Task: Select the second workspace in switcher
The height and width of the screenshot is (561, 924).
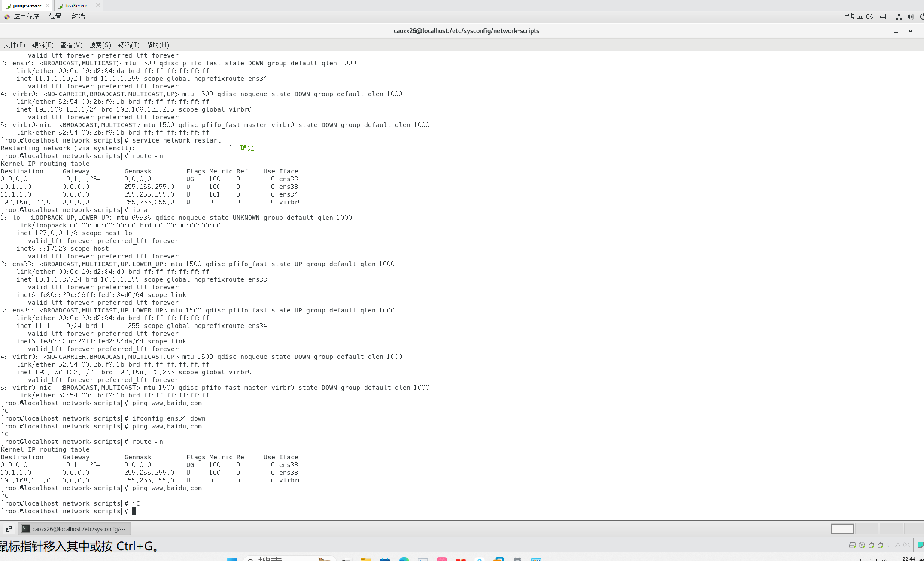Action: (866, 529)
